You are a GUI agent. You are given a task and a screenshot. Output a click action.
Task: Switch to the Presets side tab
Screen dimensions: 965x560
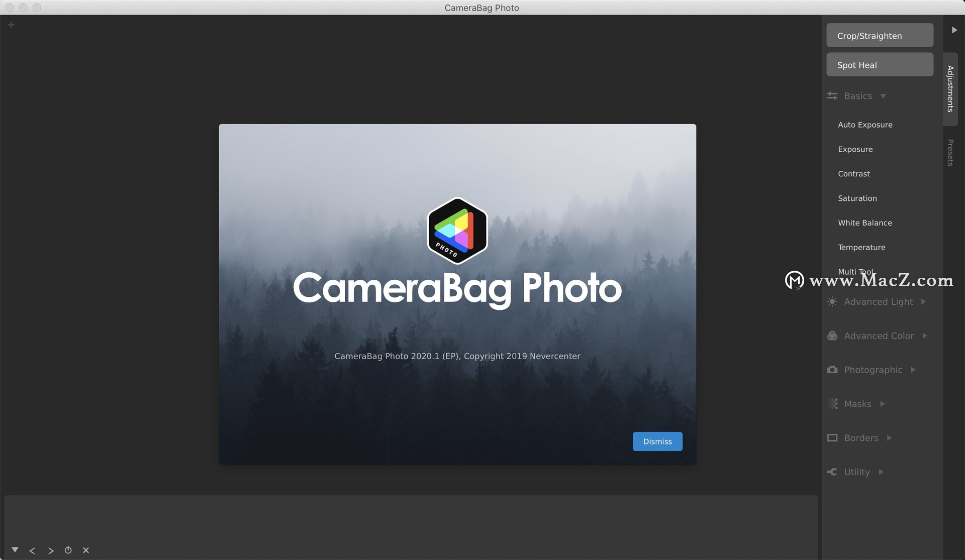[x=950, y=153]
